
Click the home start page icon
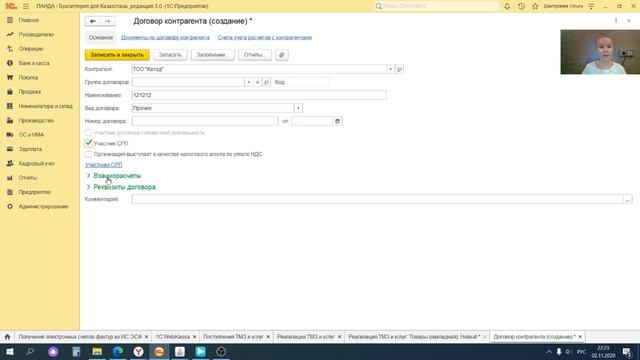(x=7, y=337)
